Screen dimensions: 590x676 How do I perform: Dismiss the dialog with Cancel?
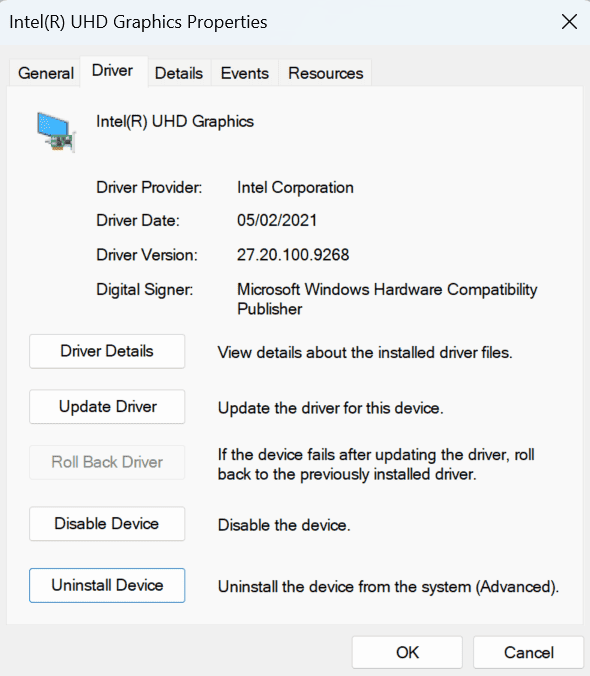528,652
